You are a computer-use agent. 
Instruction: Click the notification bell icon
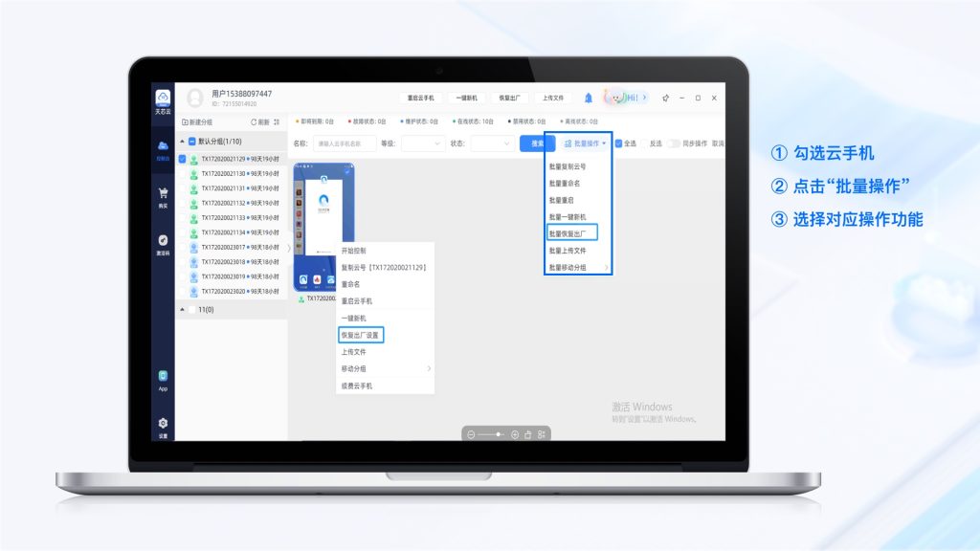[x=589, y=98]
